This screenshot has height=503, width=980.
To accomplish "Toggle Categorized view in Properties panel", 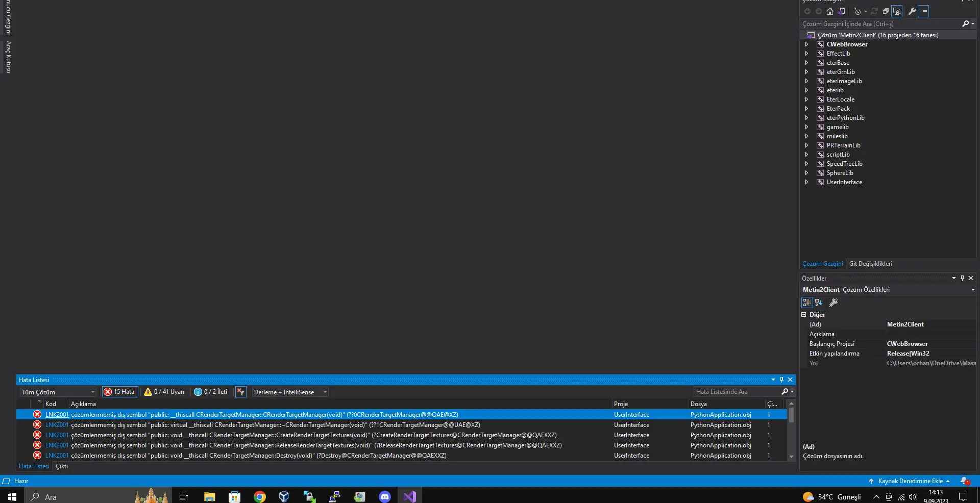I will click(x=807, y=303).
